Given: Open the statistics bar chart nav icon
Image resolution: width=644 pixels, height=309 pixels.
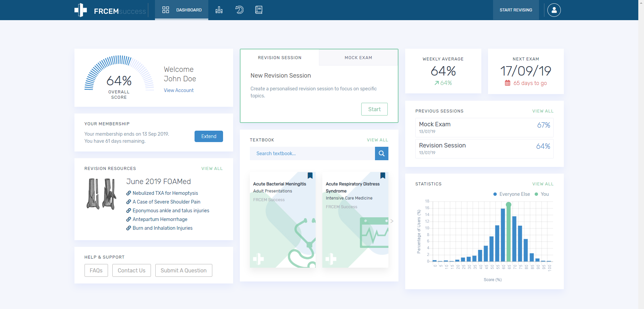Looking at the screenshot, I should tap(219, 10).
